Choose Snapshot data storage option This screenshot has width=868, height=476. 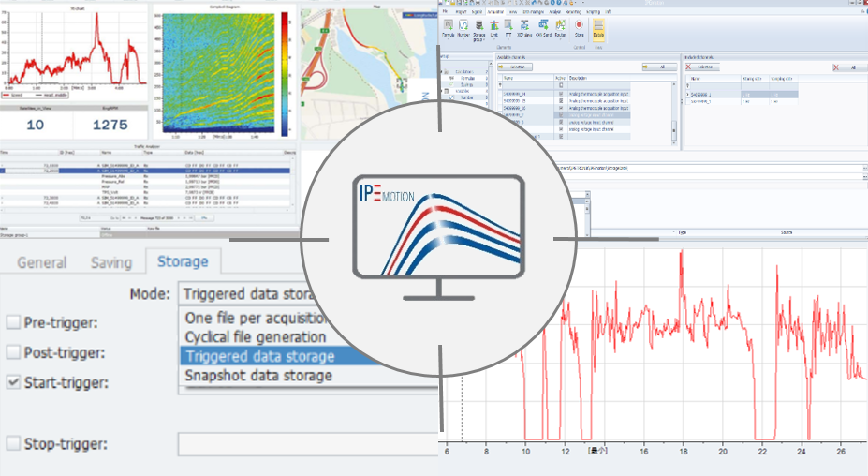pyautogui.click(x=258, y=375)
